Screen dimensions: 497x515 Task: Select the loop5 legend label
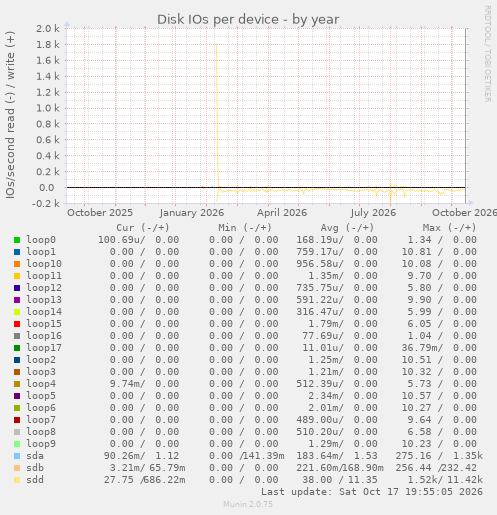pos(41,396)
